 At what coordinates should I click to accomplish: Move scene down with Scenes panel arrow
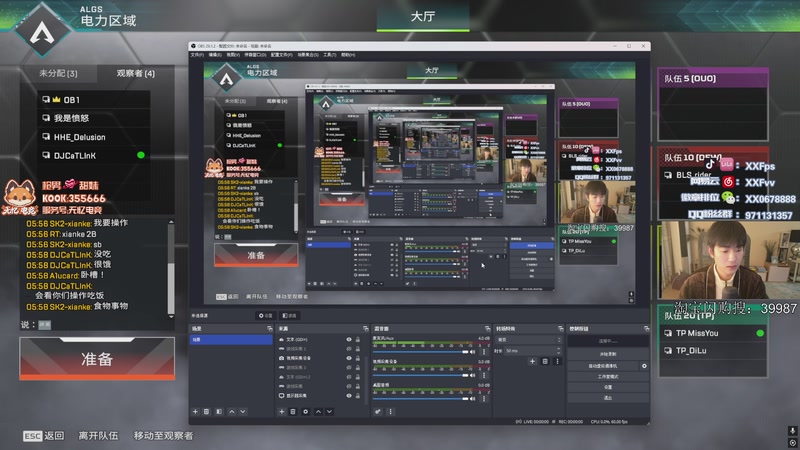(243, 411)
